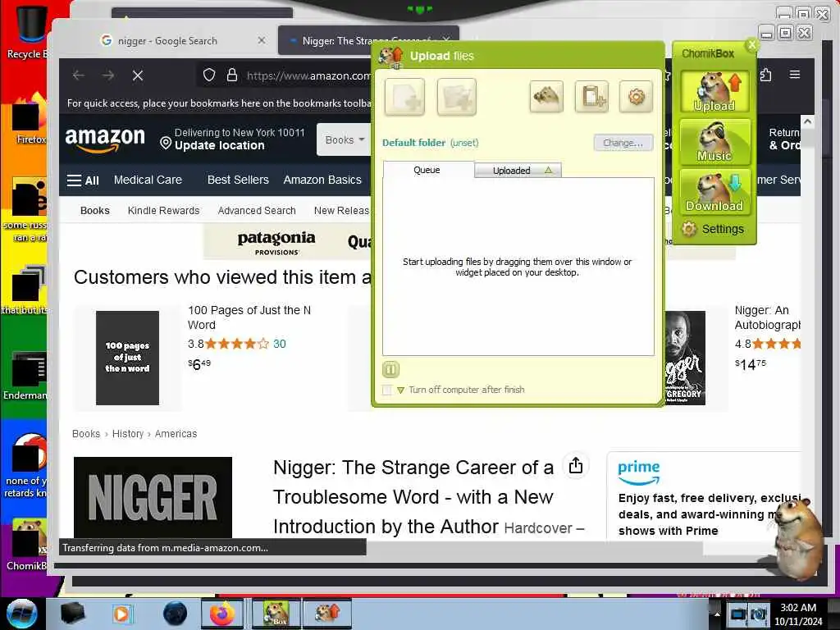Image resolution: width=840 pixels, height=630 pixels.
Task: Click the Firefox address bar
Action: point(308,75)
